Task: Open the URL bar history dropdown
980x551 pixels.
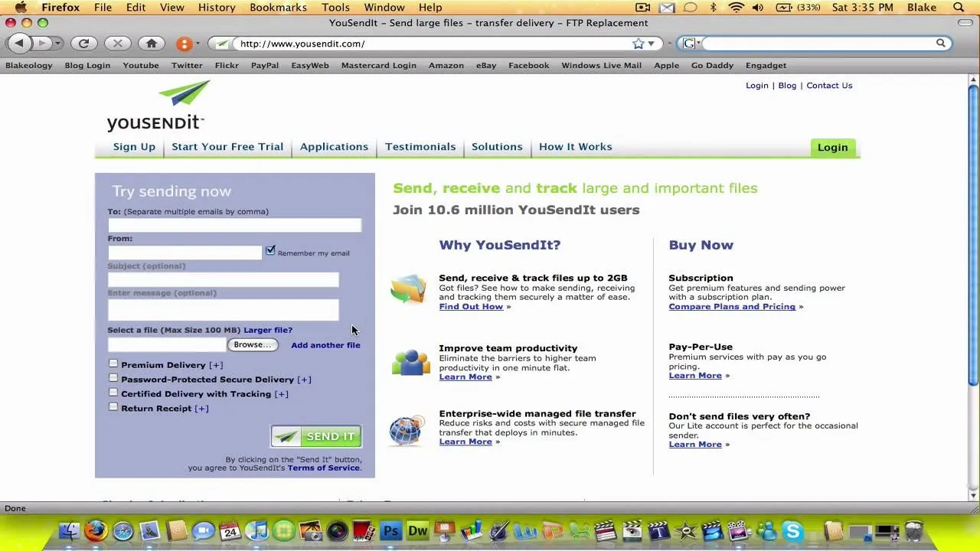Action: click(651, 44)
